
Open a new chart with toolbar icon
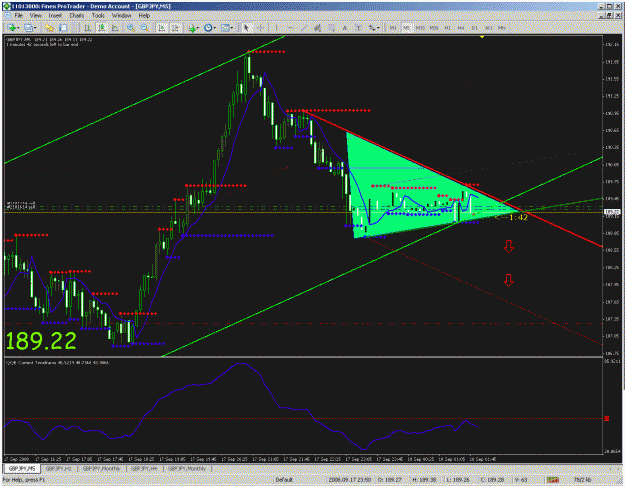tap(12, 28)
